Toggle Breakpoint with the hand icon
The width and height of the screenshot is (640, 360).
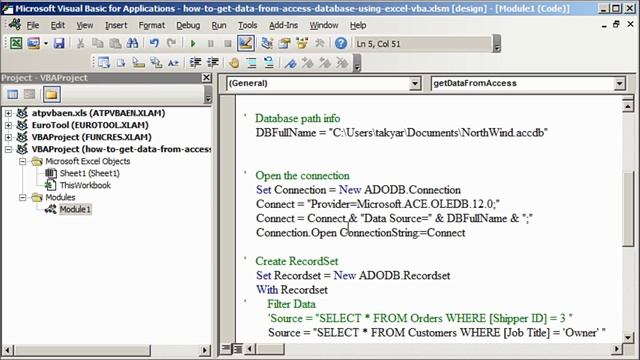[234, 62]
